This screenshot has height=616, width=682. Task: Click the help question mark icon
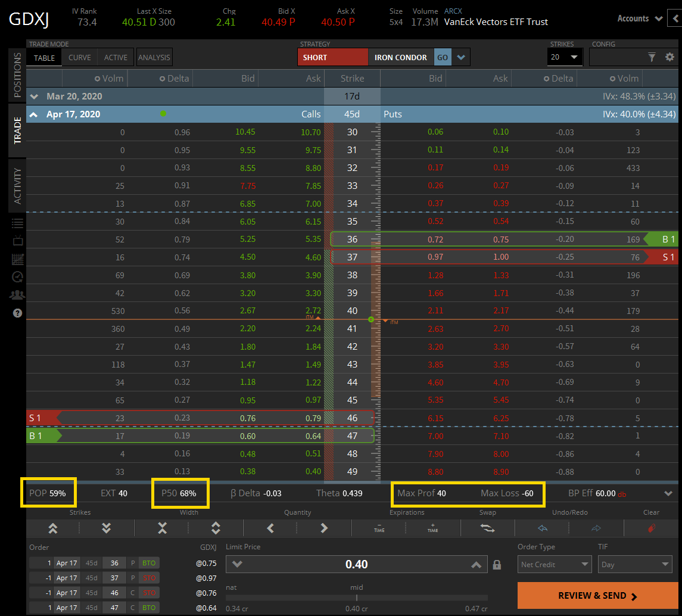17,313
